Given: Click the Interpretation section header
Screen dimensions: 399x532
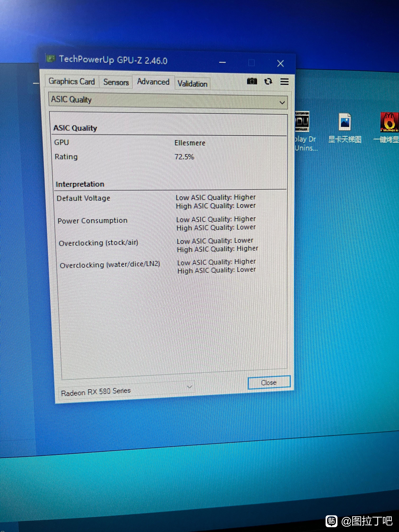Looking at the screenshot, I should pos(80,184).
